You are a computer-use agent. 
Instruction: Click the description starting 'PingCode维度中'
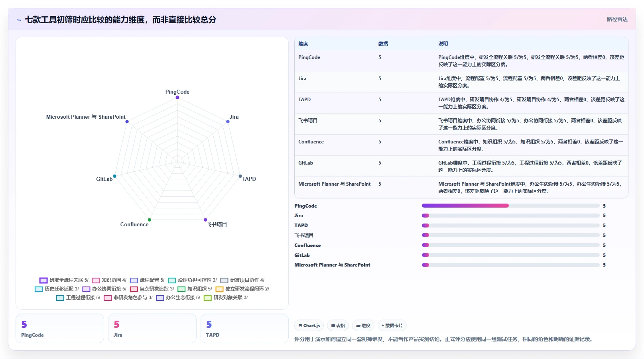[531, 61]
